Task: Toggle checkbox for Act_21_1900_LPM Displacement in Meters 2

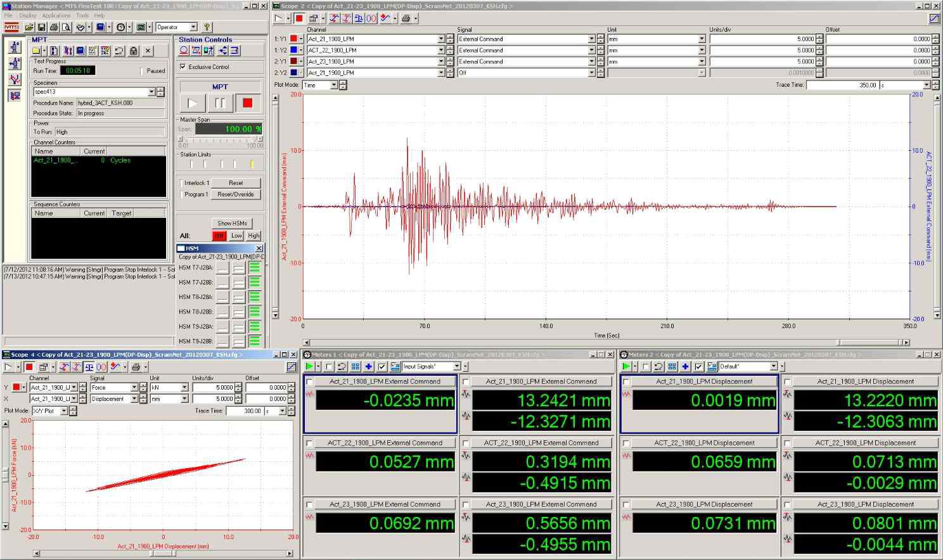Action: click(626, 382)
